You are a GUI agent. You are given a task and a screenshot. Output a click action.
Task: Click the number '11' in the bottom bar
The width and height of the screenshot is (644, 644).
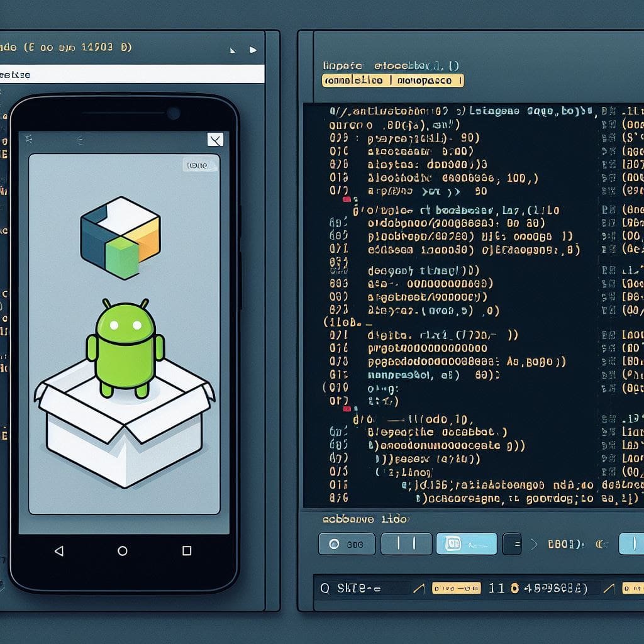pyautogui.click(x=496, y=589)
